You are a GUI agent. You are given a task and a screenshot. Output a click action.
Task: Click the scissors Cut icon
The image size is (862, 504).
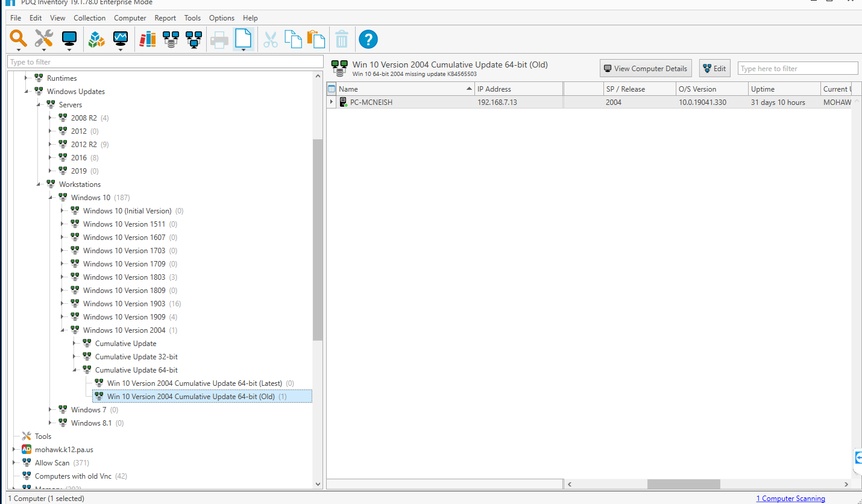point(271,40)
